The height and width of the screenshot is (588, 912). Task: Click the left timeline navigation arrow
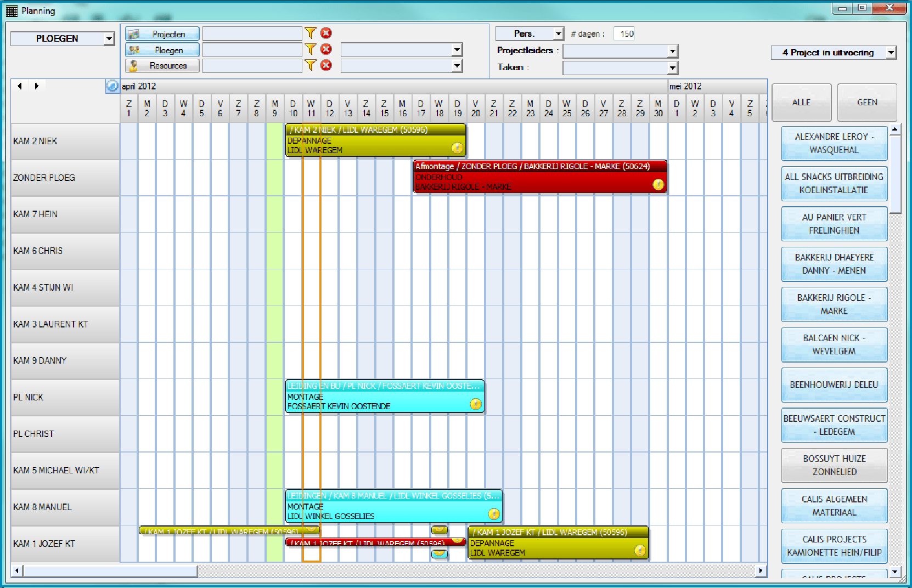click(20, 86)
